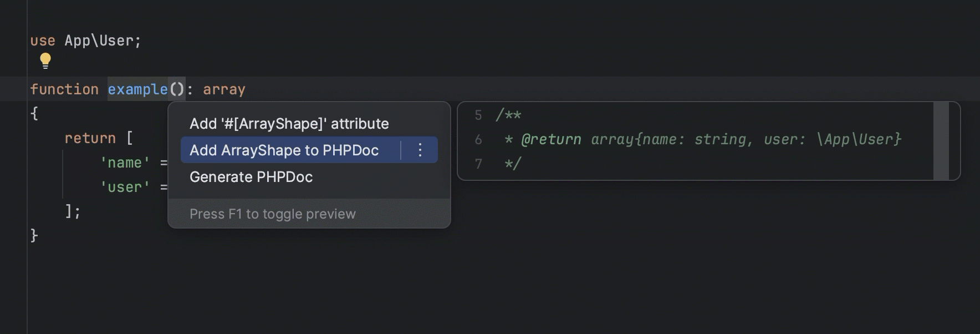
Task: Click the 'use' keyword in the import line
Action: (x=43, y=41)
